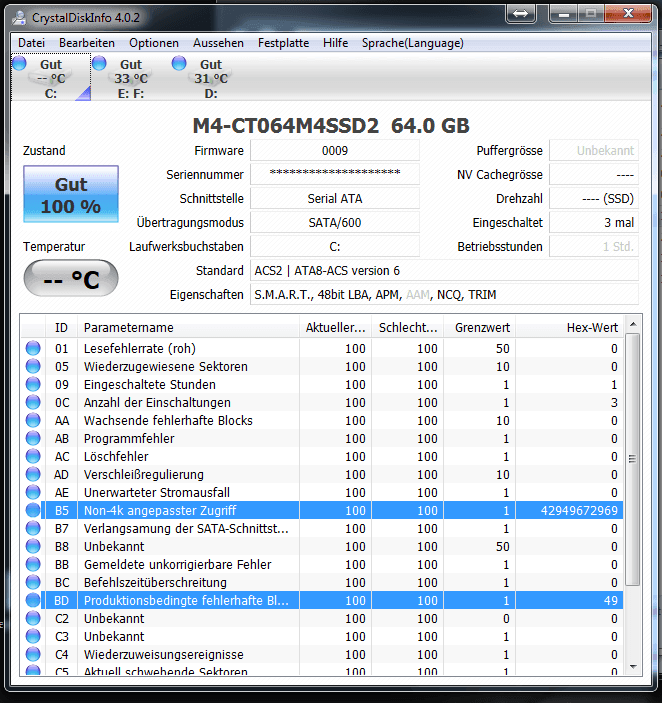The height and width of the screenshot is (703, 662).
Task: Click the status orb for Anzahl der Einschaltungen
Action: 33,402
